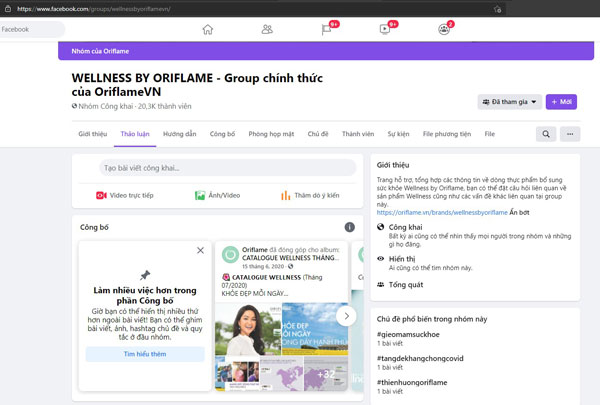The width and height of the screenshot is (600, 405).
Task: Click the Tìm hiểu thêm button
Action: tap(145, 354)
